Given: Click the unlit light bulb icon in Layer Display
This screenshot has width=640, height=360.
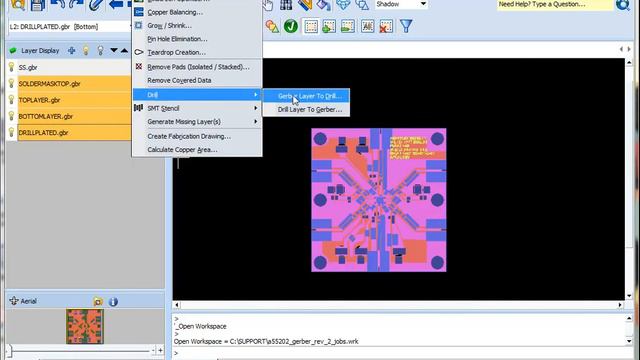Looking at the screenshot, I should (100, 51).
